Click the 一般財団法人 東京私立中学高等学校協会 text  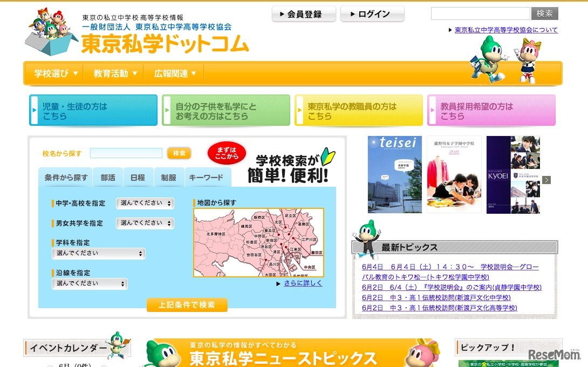tap(157, 27)
